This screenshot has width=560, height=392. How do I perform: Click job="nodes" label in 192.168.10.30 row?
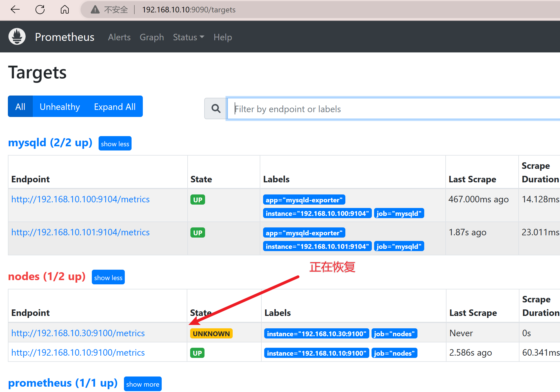click(x=394, y=334)
